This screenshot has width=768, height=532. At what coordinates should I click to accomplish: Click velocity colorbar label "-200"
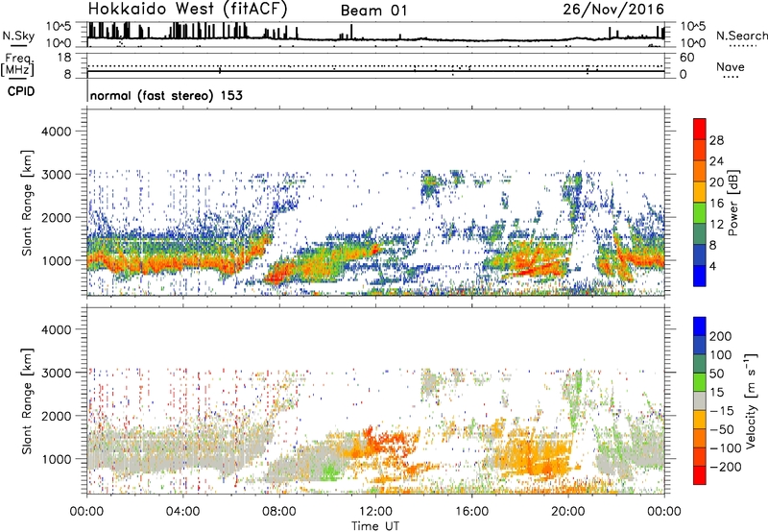click(726, 467)
